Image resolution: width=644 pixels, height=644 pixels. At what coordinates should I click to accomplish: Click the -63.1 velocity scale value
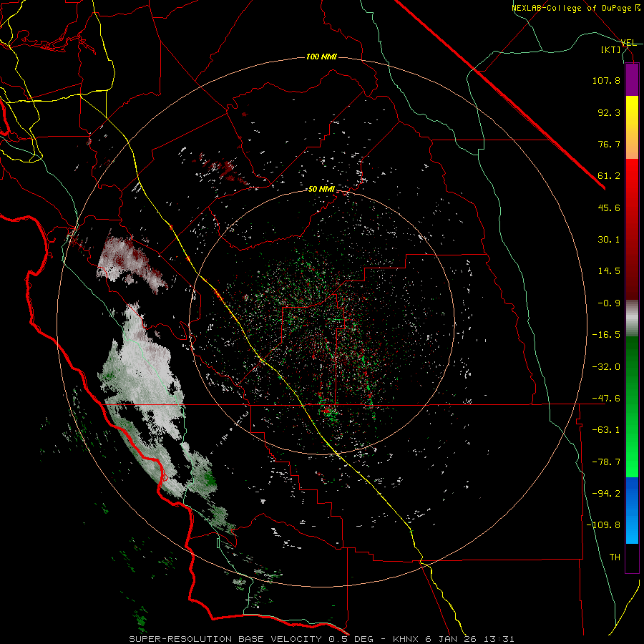pos(606,430)
